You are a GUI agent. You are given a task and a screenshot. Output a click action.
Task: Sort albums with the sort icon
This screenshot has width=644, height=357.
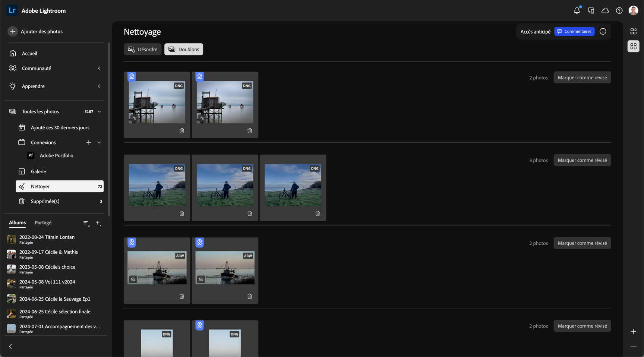[x=86, y=223]
